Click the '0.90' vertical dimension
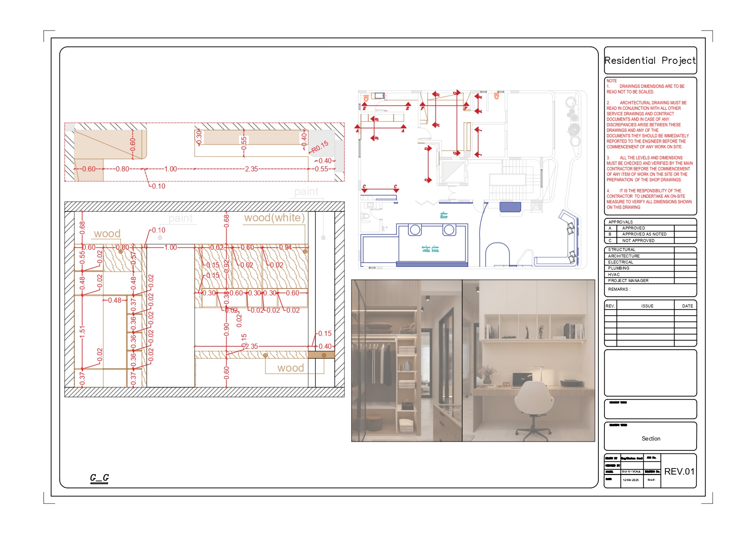The height and width of the screenshot is (534, 756). coord(227,329)
